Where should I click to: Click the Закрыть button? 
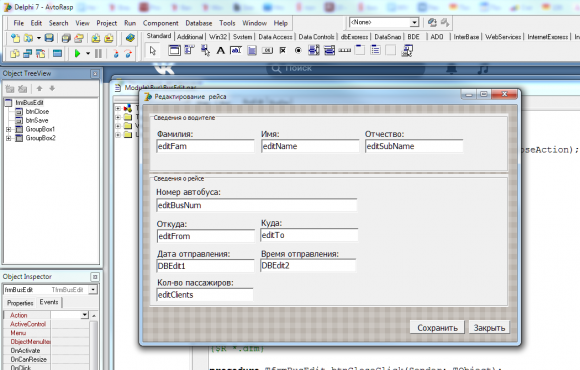click(489, 328)
